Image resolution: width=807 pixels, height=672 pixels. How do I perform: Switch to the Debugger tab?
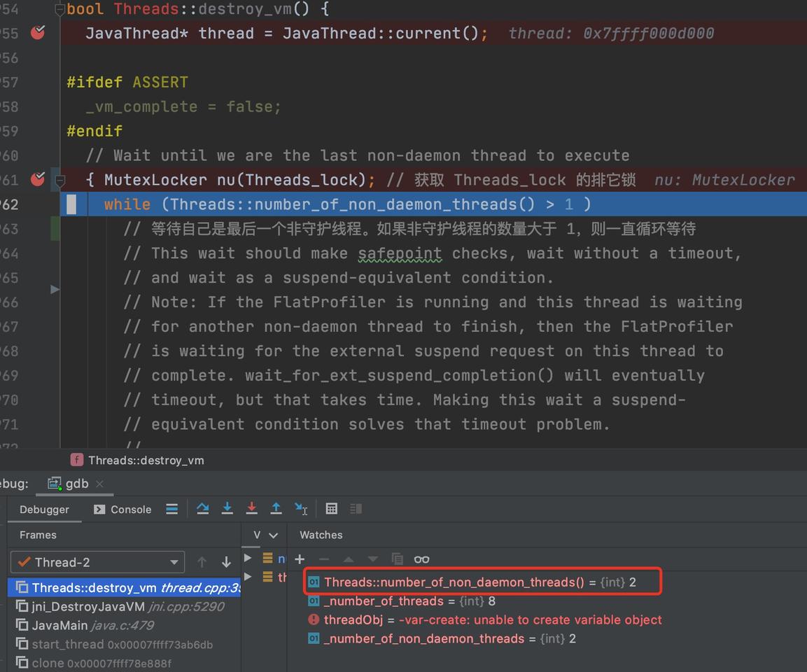[x=44, y=510]
